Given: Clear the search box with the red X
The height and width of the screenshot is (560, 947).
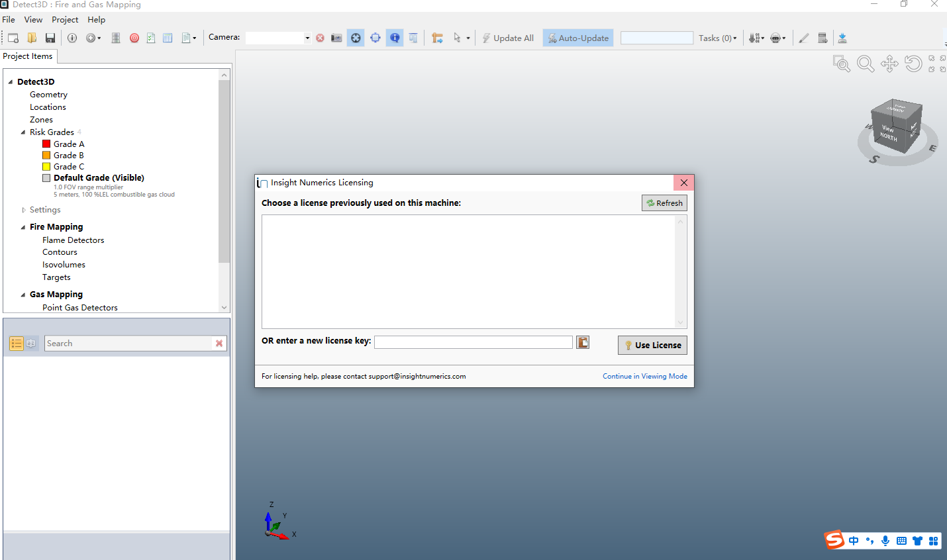Looking at the screenshot, I should [x=219, y=344].
